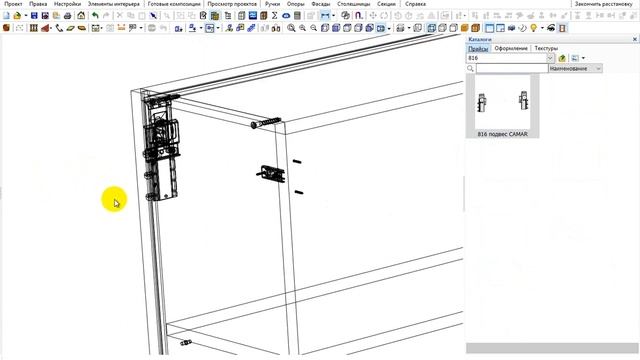
Task: Toggle wireframe display mode icon
Action: coord(431,28)
